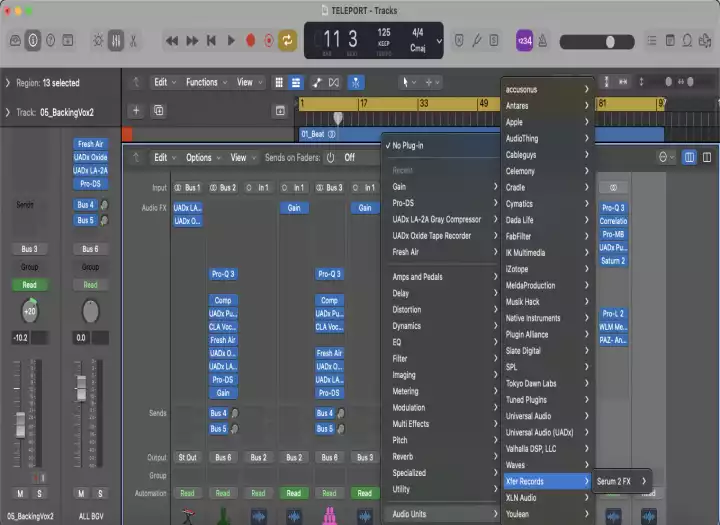Toggle the blue Catch Playhead button
Screen dimensions: 720x525
355,83
